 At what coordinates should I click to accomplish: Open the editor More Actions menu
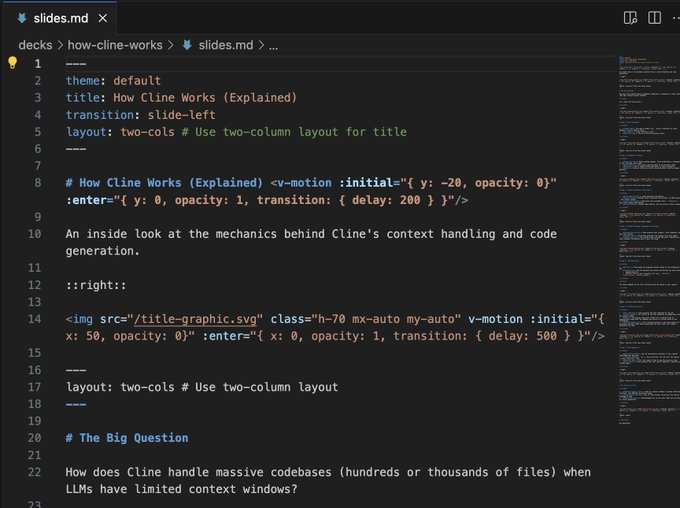pos(676,18)
